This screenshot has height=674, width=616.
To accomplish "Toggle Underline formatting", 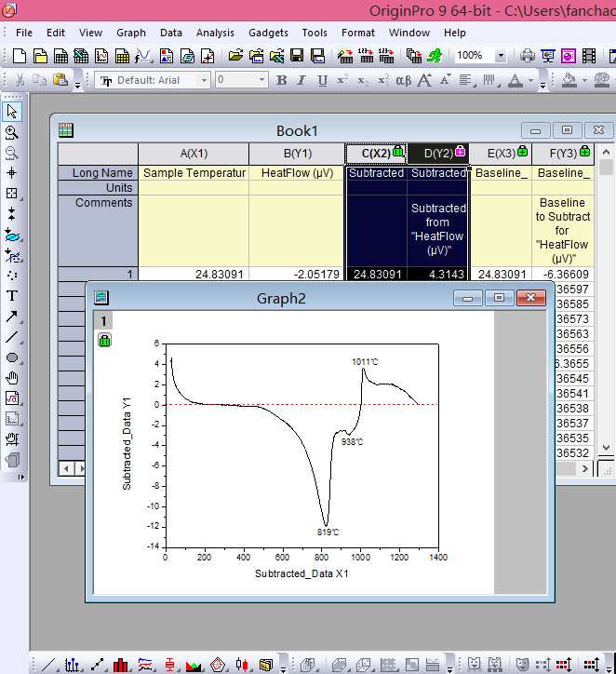I will 322,80.
